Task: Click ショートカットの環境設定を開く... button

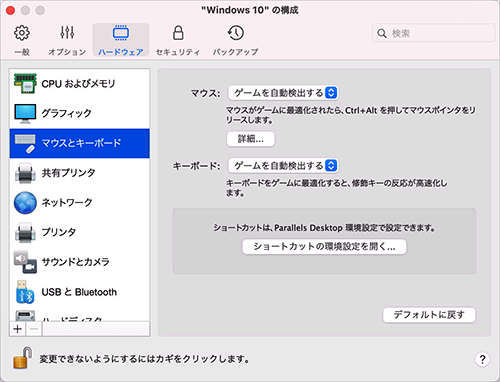Action: pos(324,247)
